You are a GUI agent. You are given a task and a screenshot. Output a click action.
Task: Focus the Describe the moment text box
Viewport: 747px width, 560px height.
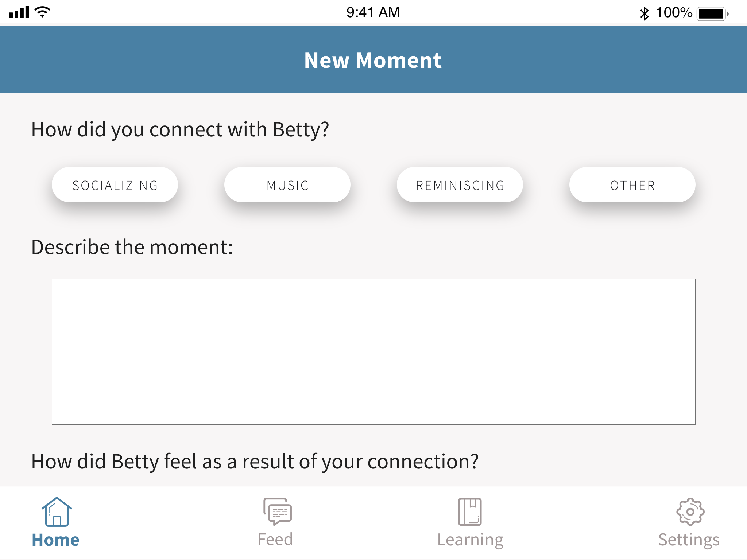click(373, 351)
